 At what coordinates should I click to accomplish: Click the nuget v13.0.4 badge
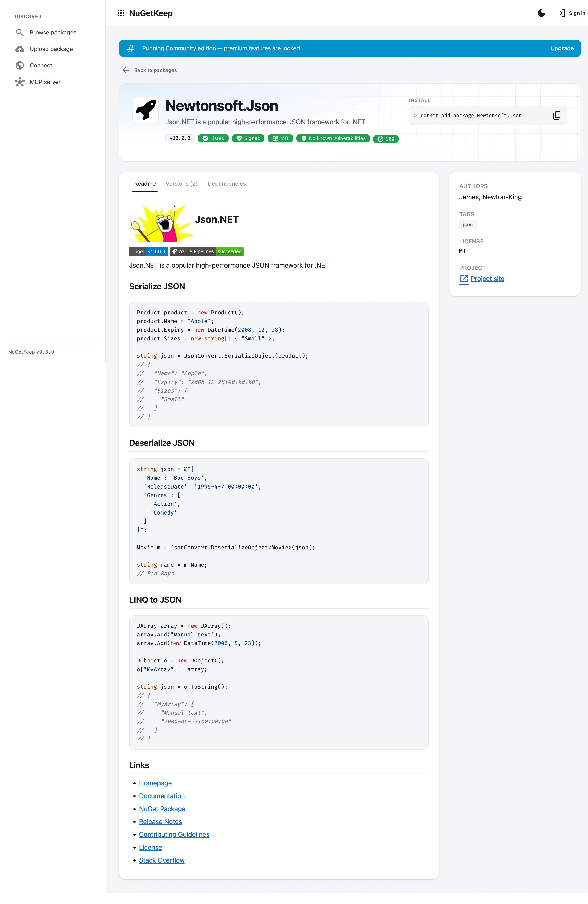tap(149, 251)
